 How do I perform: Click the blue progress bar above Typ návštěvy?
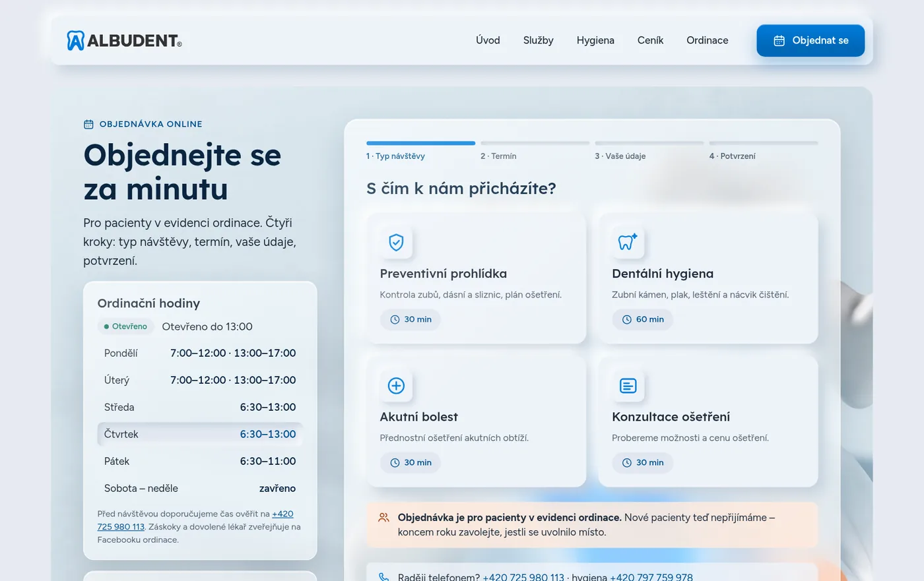(420, 143)
